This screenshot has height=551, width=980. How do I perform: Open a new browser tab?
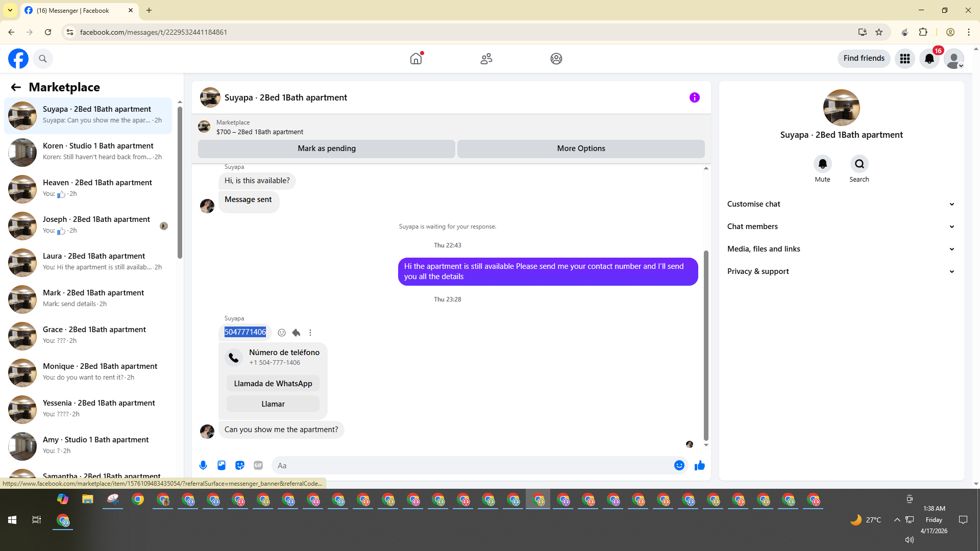(149, 10)
